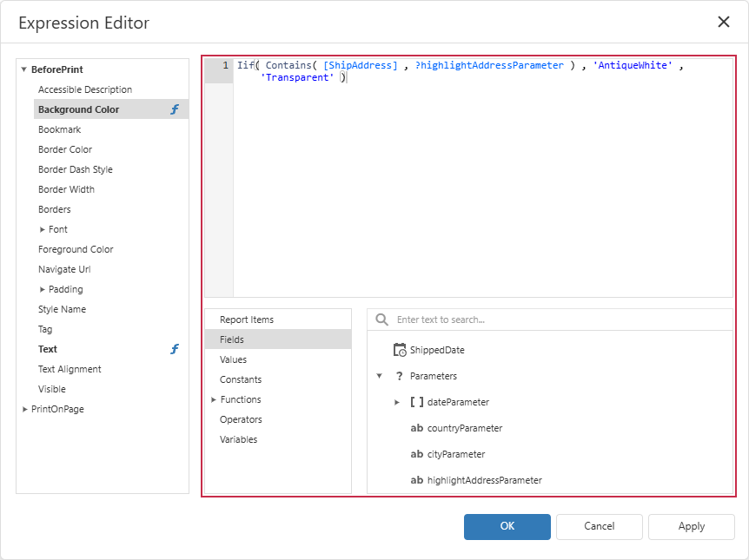Click [ShipAddress] in the expression
This screenshot has height=560, width=749.
(361, 65)
